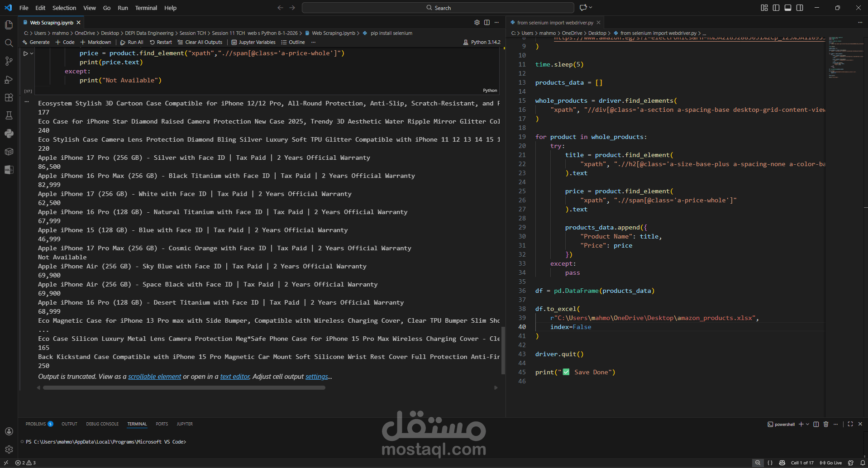Open the cell output more actions ellipsis
Screen dimensions: 868x468
27,102
